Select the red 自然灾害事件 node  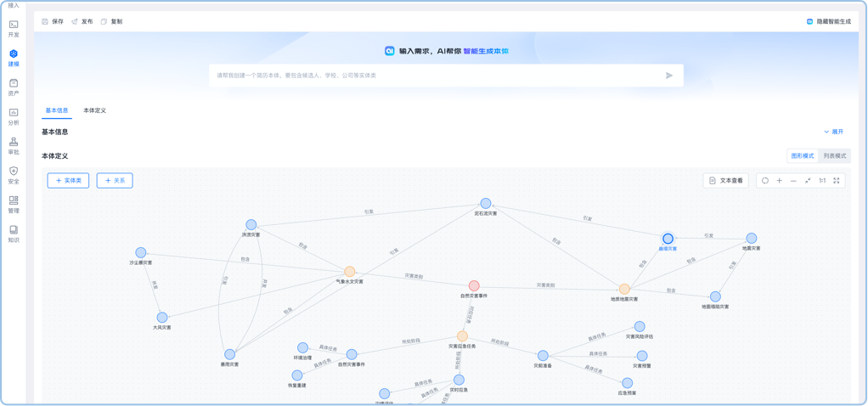pos(474,285)
